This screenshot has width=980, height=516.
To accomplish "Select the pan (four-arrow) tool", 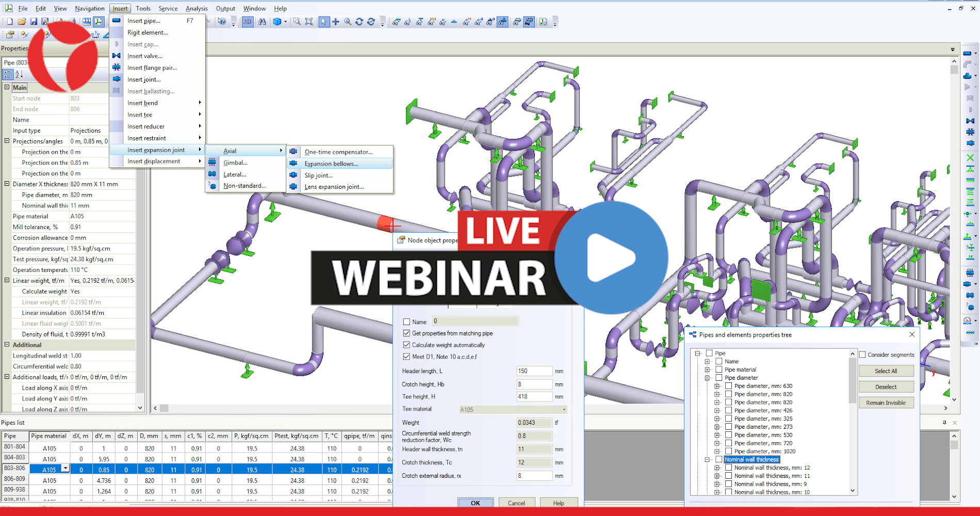I will pyautogui.click(x=336, y=22).
